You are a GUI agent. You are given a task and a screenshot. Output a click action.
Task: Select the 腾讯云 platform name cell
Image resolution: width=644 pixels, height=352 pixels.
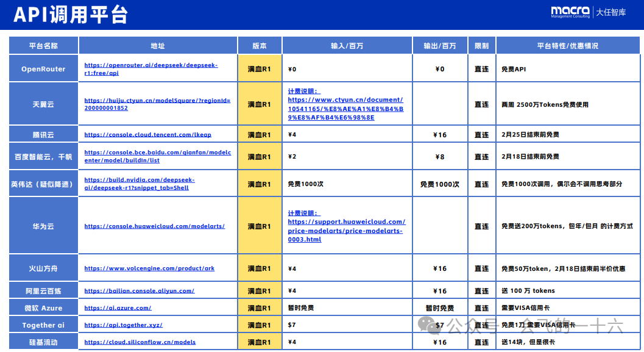(x=43, y=134)
